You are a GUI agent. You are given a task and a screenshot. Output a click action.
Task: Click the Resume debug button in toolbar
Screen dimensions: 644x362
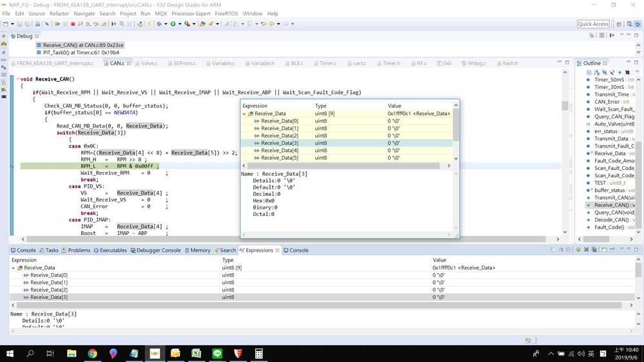[57, 24]
